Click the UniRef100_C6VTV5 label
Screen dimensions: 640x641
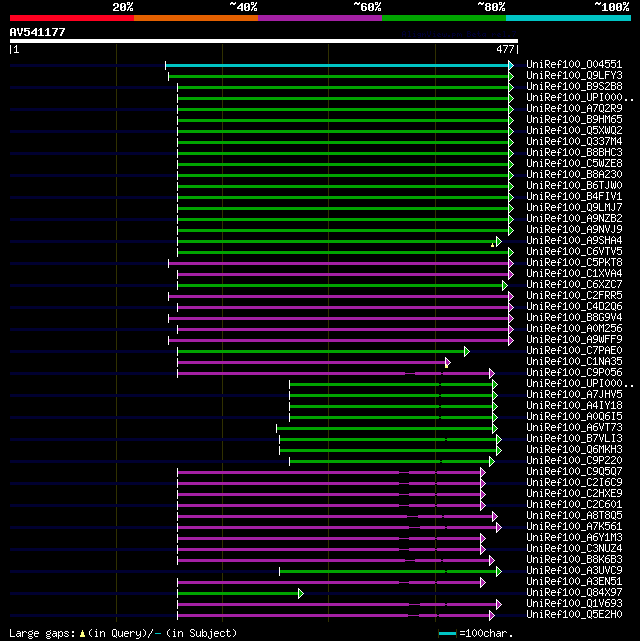tap(574, 251)
